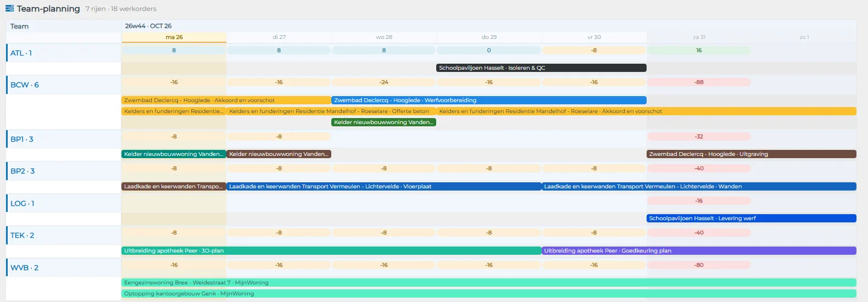Select the LOG · 1 team row

[x=63, y=203]
